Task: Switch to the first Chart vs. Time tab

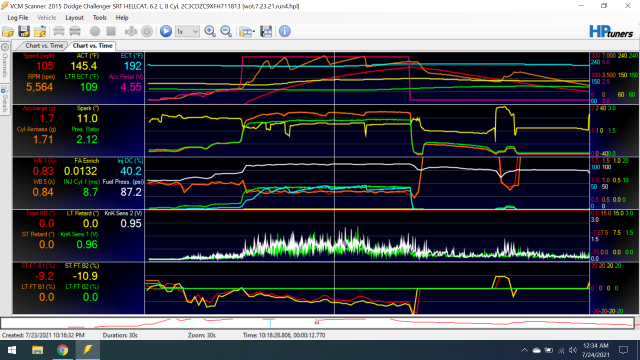Action: click(44, 46)
